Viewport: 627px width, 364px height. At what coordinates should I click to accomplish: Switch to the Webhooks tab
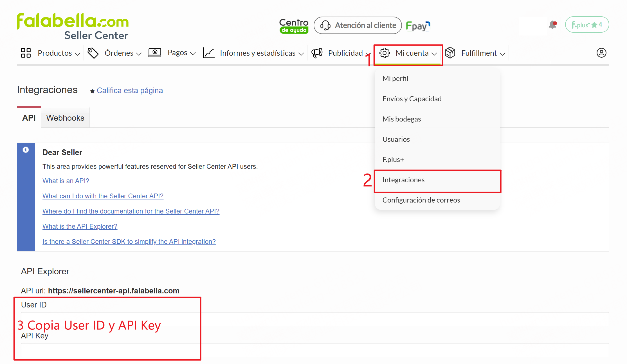click(x=65, y=118)
